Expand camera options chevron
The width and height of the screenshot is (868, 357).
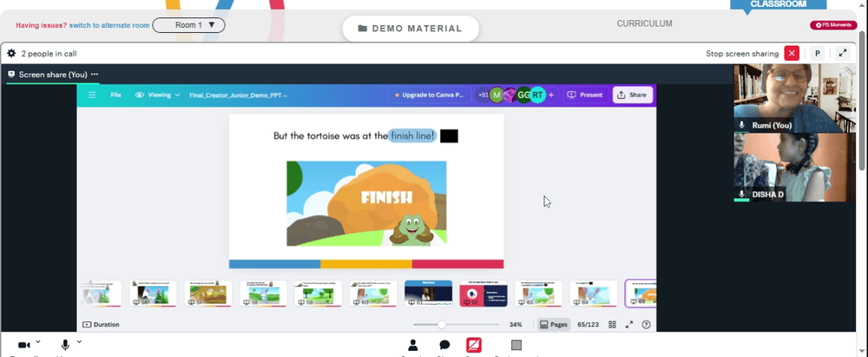pyautogui.click(x=37, y=341)
